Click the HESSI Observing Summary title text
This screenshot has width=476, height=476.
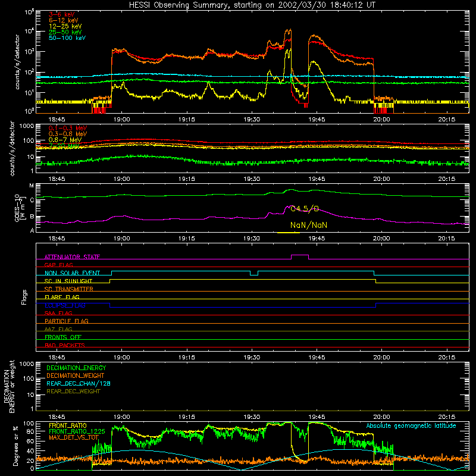coord(252,5)
